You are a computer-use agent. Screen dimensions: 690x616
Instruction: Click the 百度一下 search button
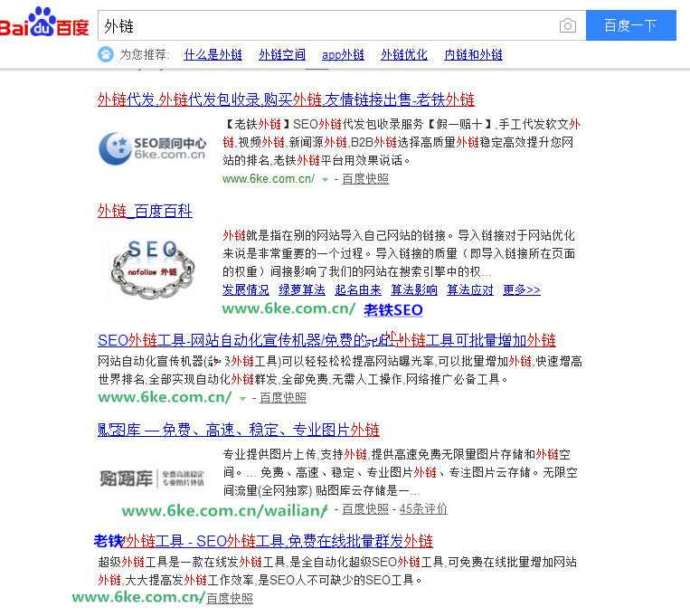[630, 25]
